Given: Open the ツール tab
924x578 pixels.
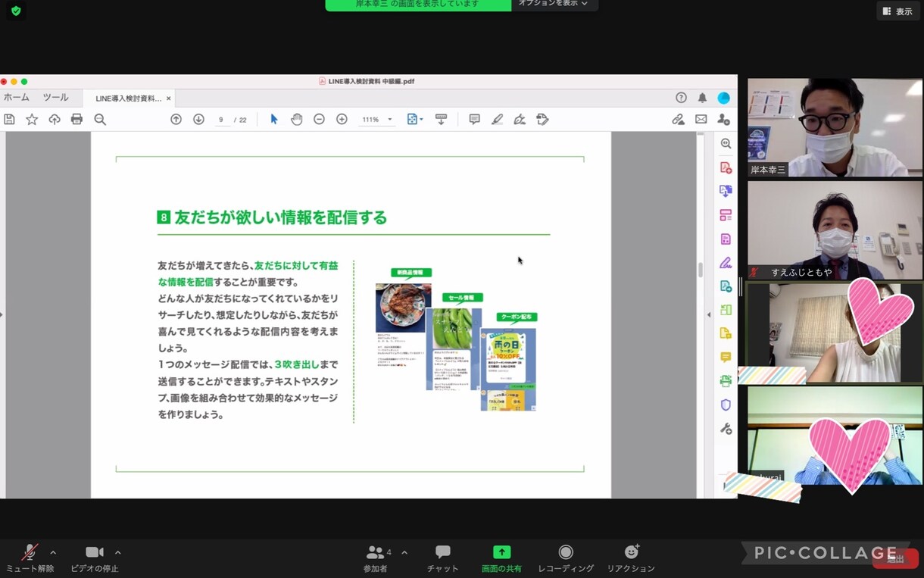Looking at the screenshot, I should (55, 98).
